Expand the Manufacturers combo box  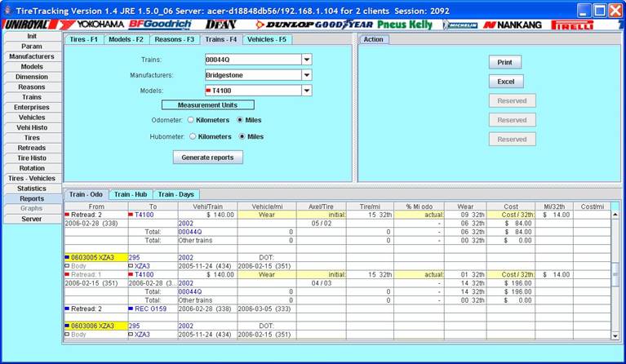point(307,75)
